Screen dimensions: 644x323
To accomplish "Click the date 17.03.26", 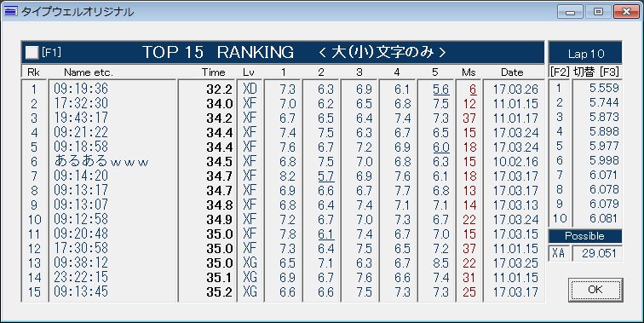I will (x=515, y=89).
